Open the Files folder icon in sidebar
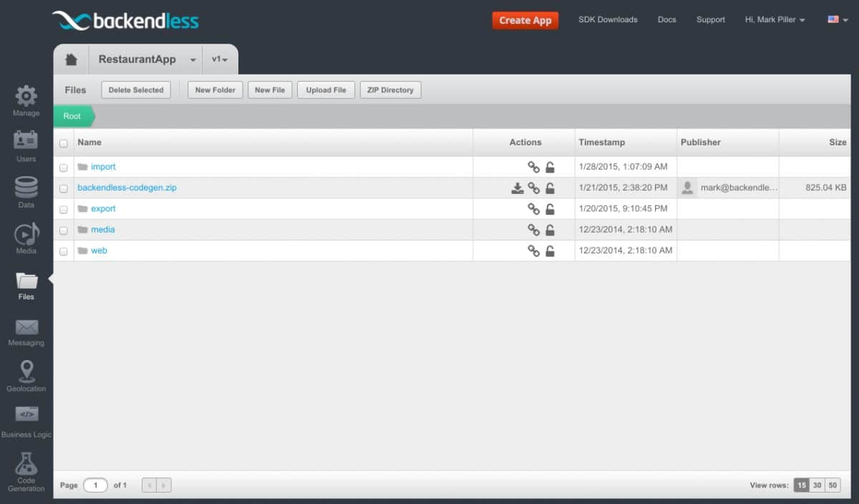The height and width of the screenshot is (504, 859). (x=26, y=280)
